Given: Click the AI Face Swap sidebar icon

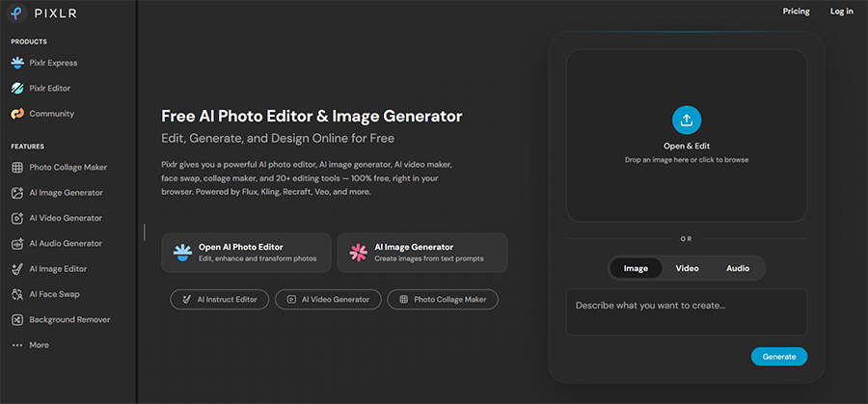Looking at the screenshot, I should click(x=17, y=294).
